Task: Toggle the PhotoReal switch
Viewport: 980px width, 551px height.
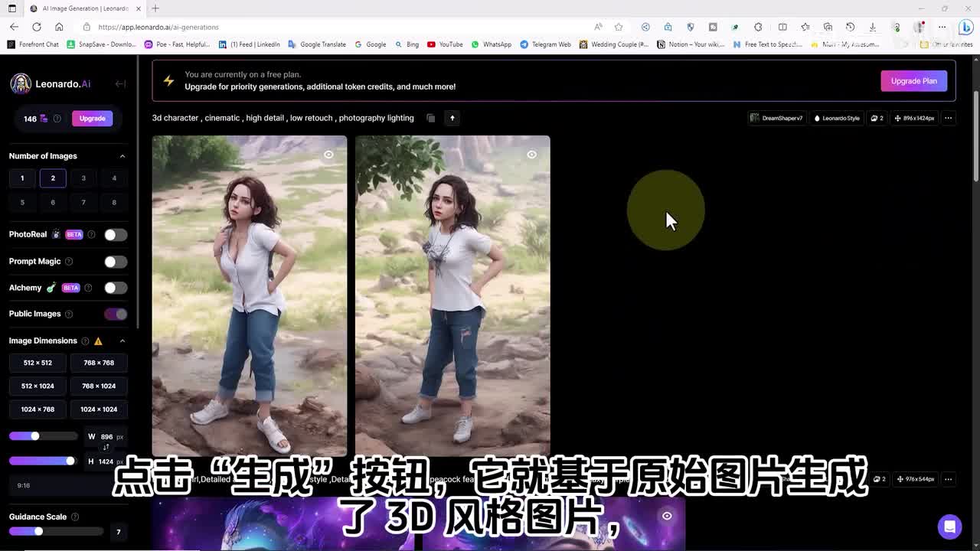Action: (x=116, y=235)
